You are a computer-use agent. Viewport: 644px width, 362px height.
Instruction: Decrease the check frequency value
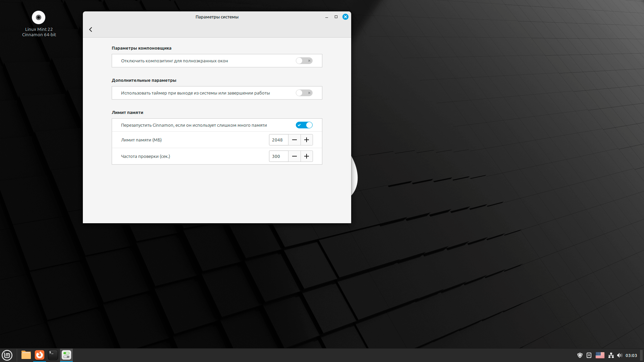coord(294,156)
